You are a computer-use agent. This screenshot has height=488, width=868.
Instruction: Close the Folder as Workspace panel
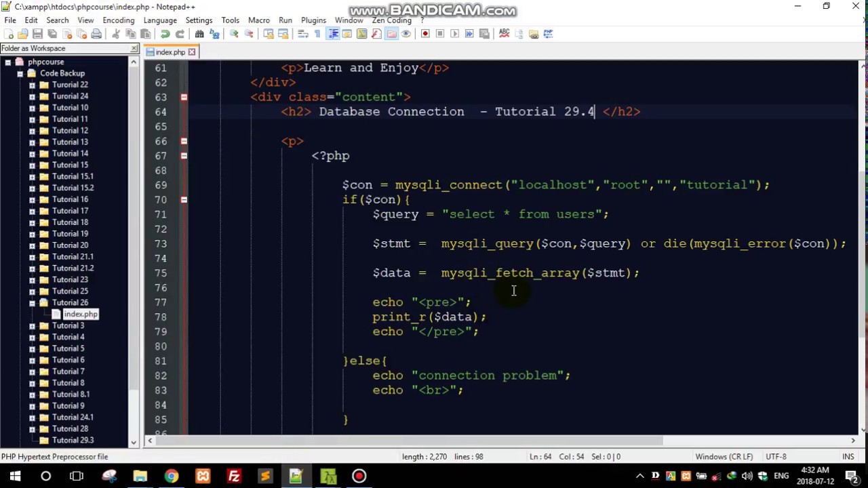(x=134, y=48)
